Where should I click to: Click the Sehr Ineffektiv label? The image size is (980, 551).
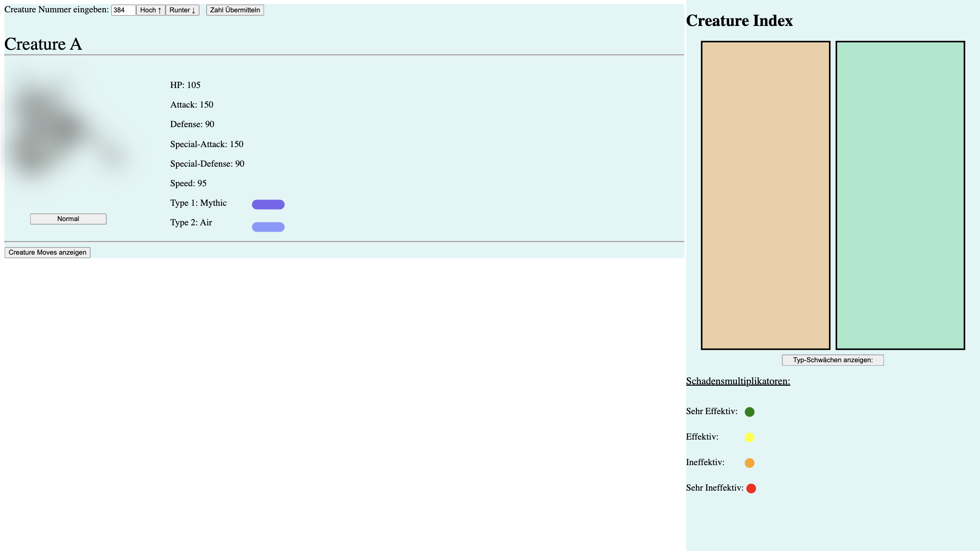(715, 488)
